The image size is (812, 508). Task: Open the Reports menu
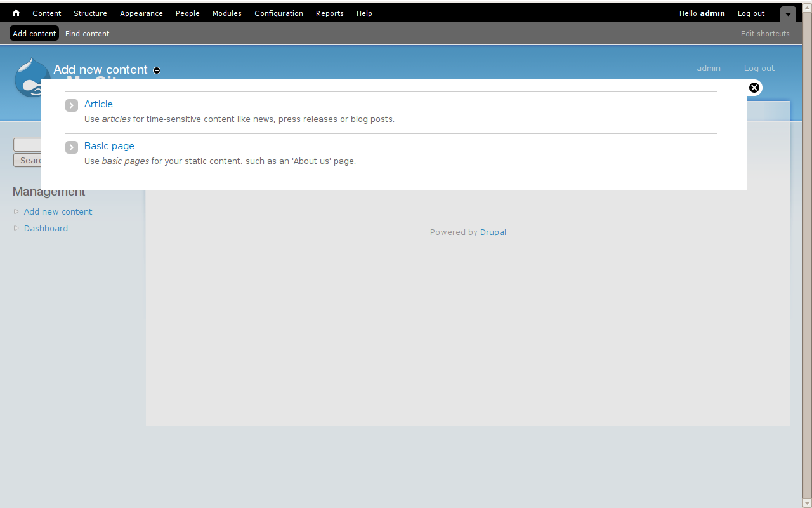(x=329, y=13)
